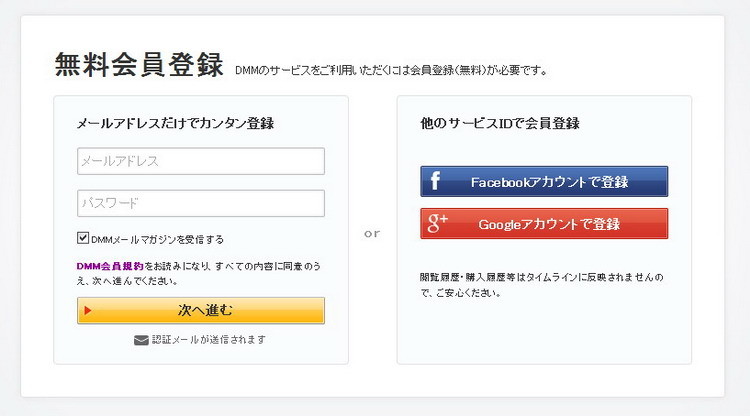Focus the メールアドレス input field
750x416 pixels.
(x=200, y=161)
